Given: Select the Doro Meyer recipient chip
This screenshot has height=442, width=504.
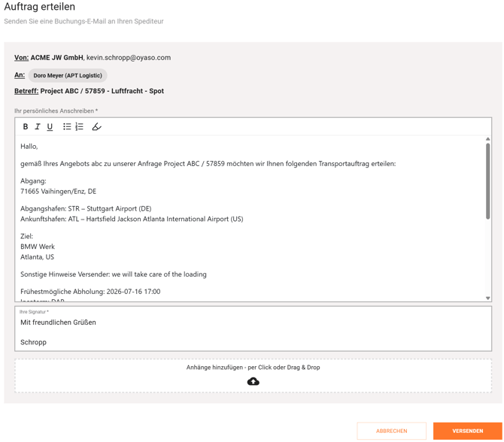Looking at the screenshot, I should point(68,75).
